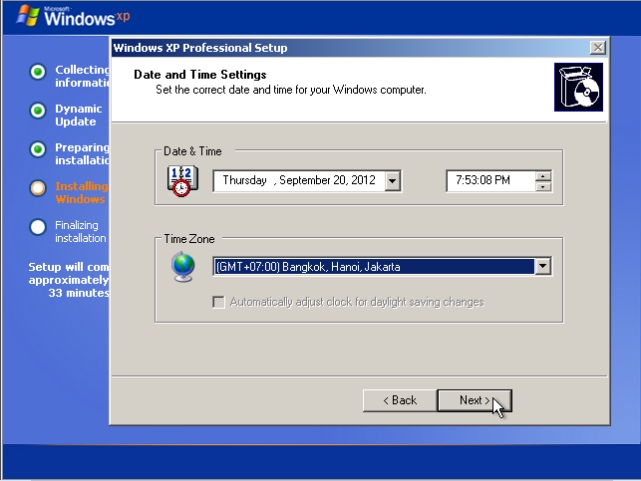Click the Windows XP logo flag
641x481 pixels.
28,16
